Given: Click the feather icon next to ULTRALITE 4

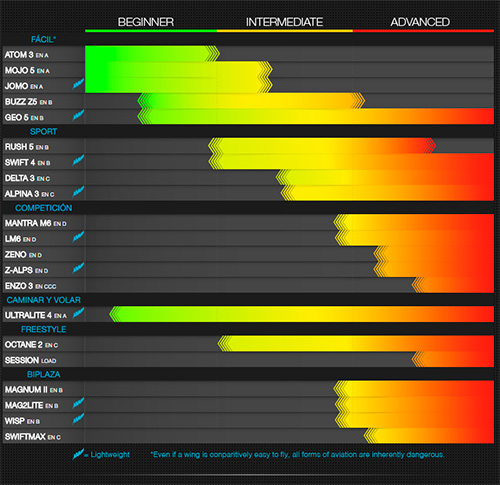Looking at the screenshot, I should click(78, 313).
